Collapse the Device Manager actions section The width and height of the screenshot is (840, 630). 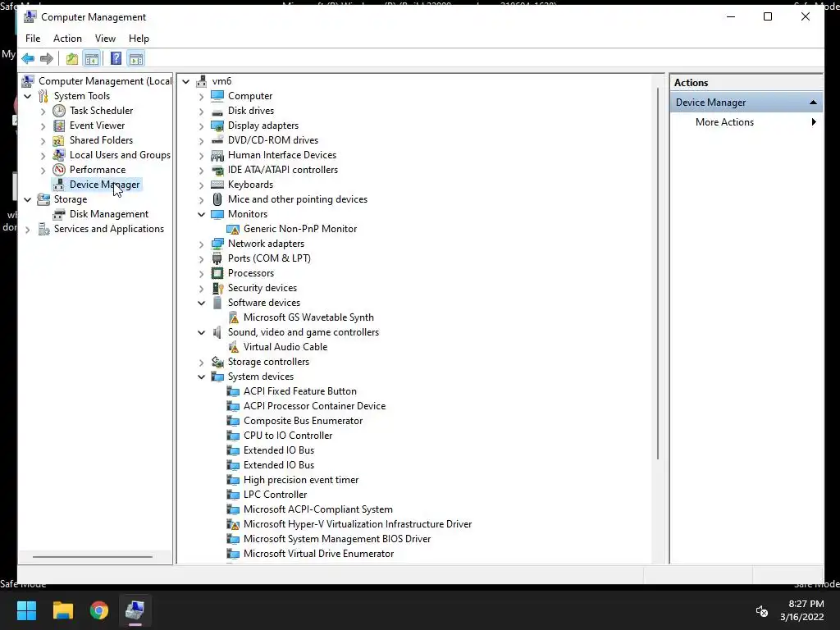[813, 103]
